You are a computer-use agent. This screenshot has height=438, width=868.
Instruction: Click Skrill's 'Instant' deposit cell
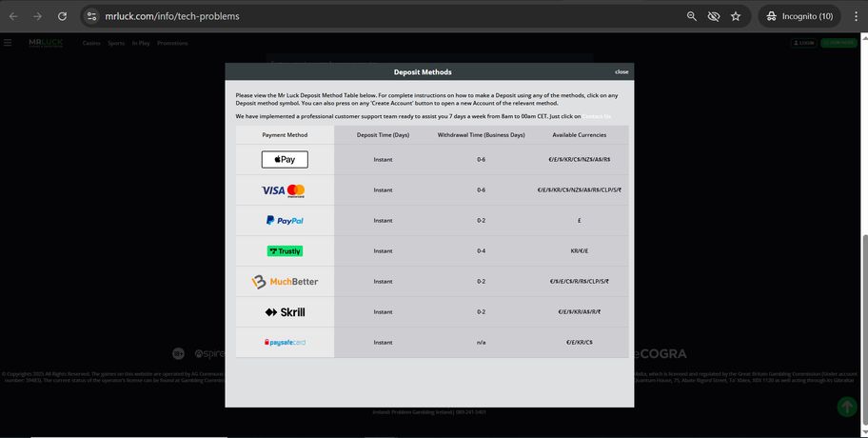pos(383,312)
